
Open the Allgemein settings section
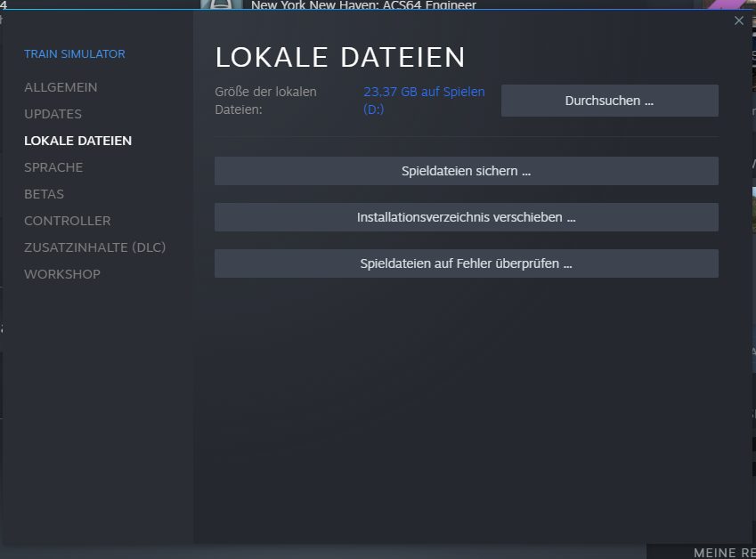(61, 87)
